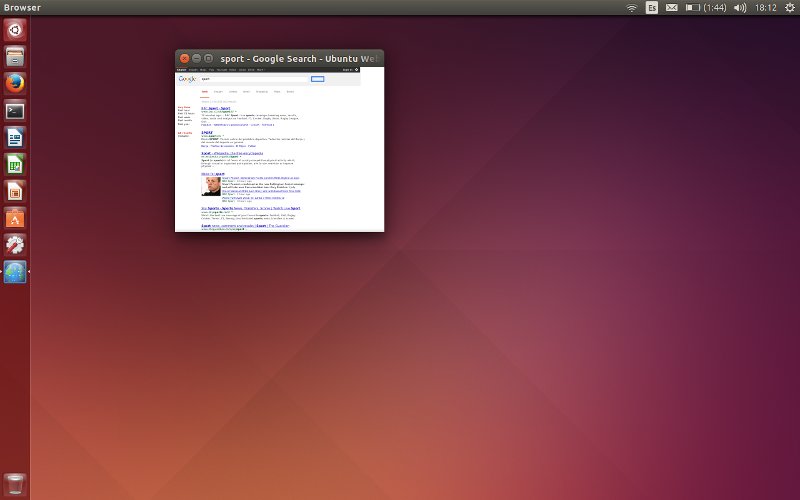Select the Ubuntu Web Browser launcher icon

click(x=15, y=272)
